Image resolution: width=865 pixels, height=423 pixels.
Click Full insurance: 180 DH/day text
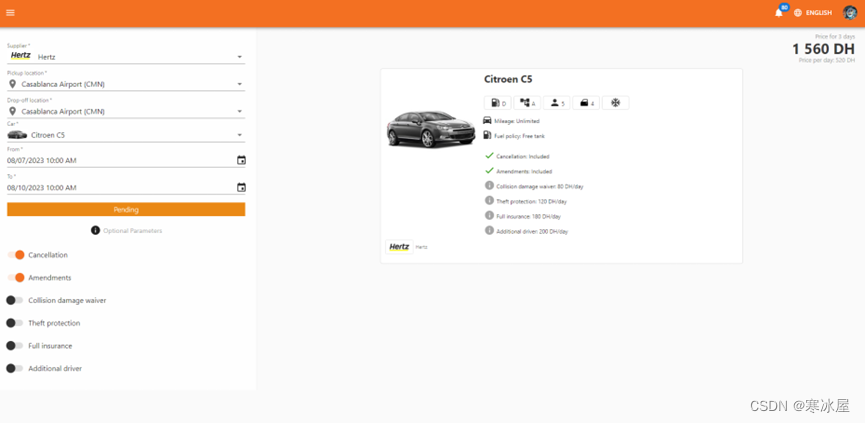[528, 216]
